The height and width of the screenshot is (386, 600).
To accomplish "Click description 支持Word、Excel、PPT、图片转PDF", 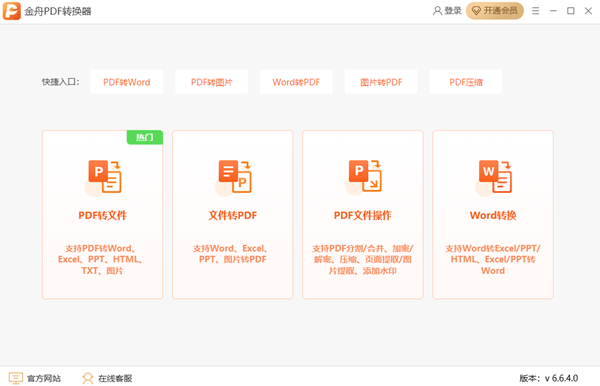I will [232, 254].
